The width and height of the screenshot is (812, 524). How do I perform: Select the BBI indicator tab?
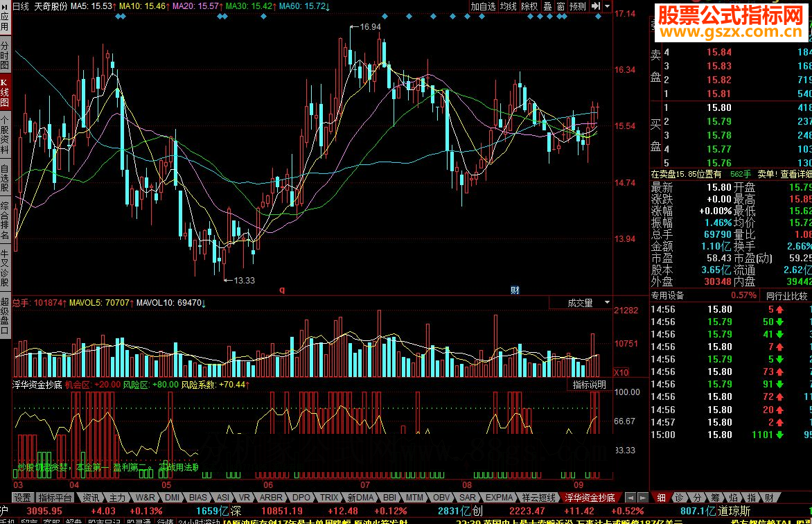389,498
